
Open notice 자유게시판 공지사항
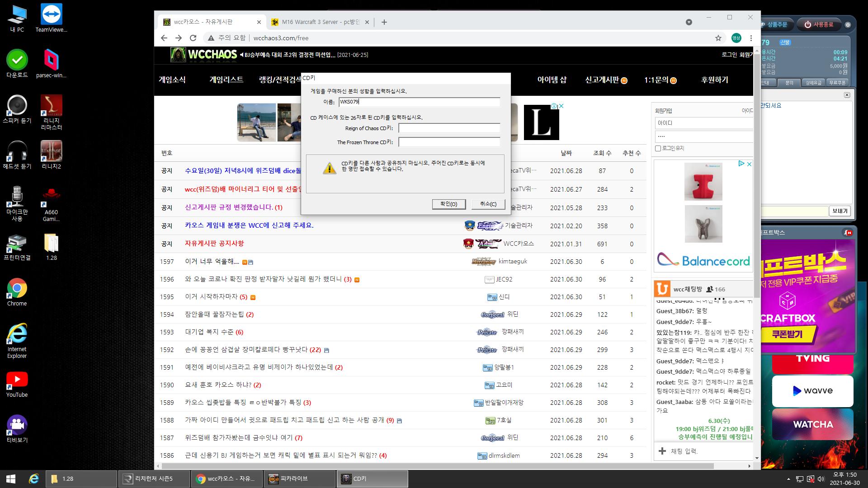214,244
